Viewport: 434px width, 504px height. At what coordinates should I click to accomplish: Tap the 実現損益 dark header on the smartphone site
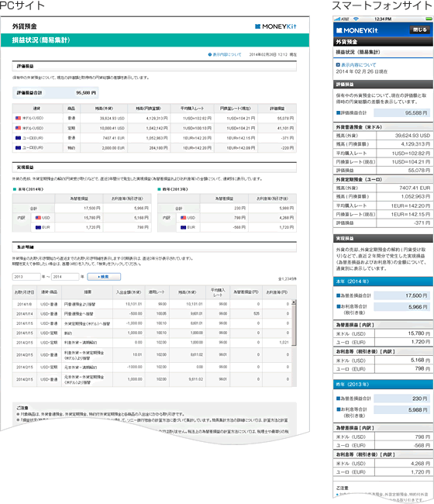tap(383, 238)
